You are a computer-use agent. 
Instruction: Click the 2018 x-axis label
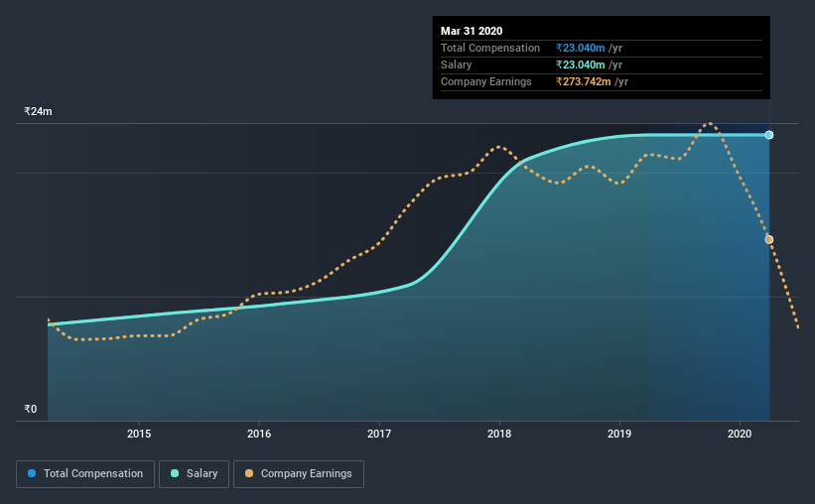pos(499,434)
